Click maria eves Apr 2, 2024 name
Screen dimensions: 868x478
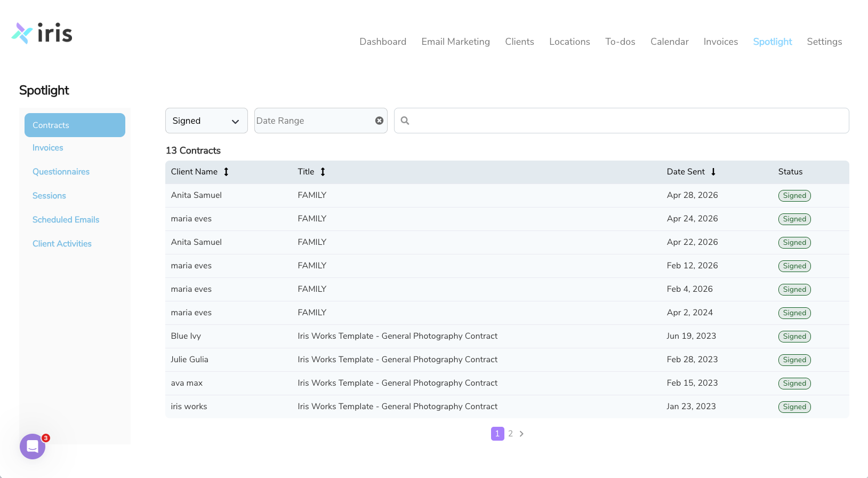[191, 313]
